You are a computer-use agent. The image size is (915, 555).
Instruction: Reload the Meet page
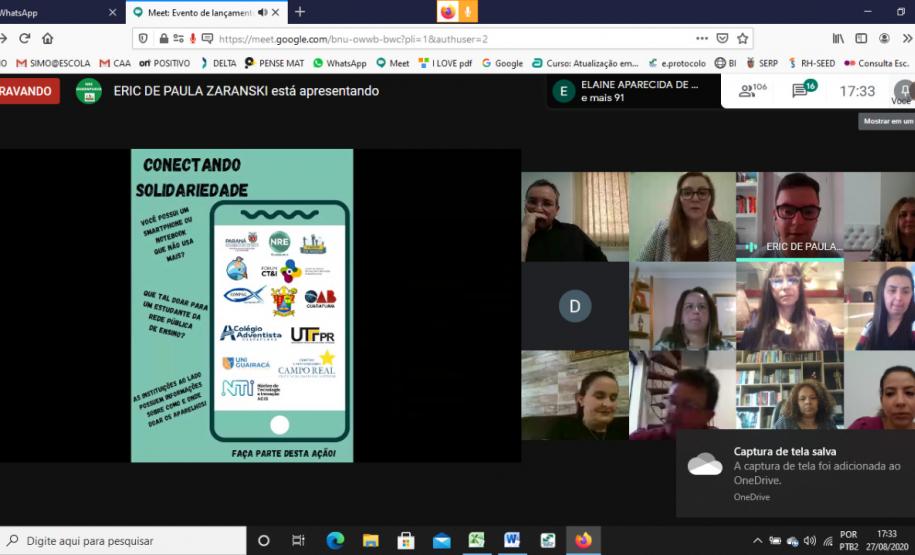(x=25, y=39)
